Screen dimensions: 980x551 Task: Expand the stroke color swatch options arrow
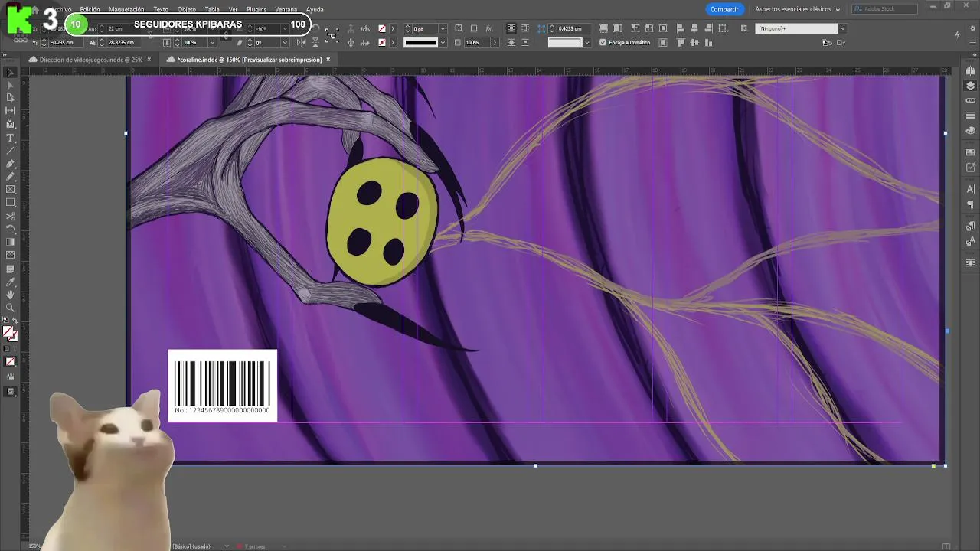[x=393, y=43]
